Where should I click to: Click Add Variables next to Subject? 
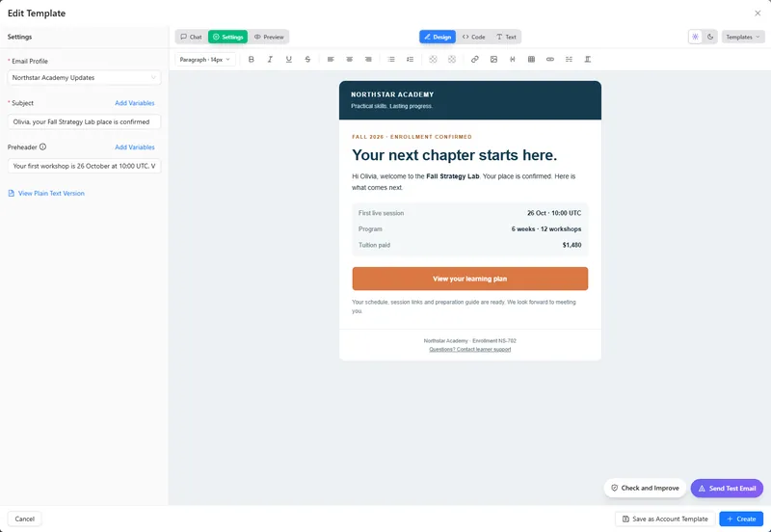pos(135,103)
